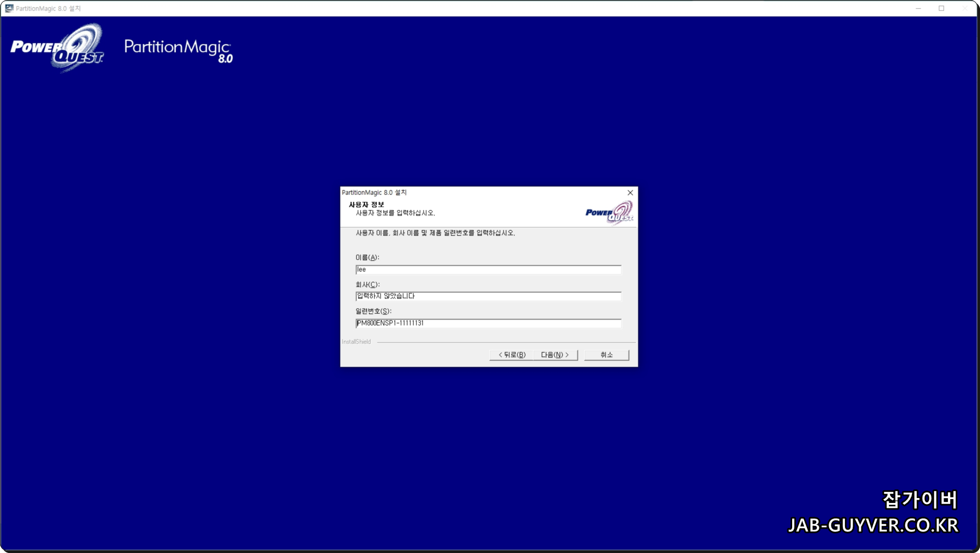Screen dimensions: 980x553
Task: Close the PartitionMagic 8.0 설치 dialog
Action: pyautogui.click(x=630, y=193)
